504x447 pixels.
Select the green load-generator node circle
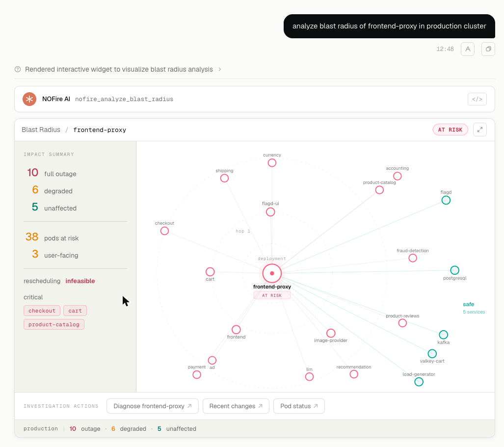pos(419,382)
